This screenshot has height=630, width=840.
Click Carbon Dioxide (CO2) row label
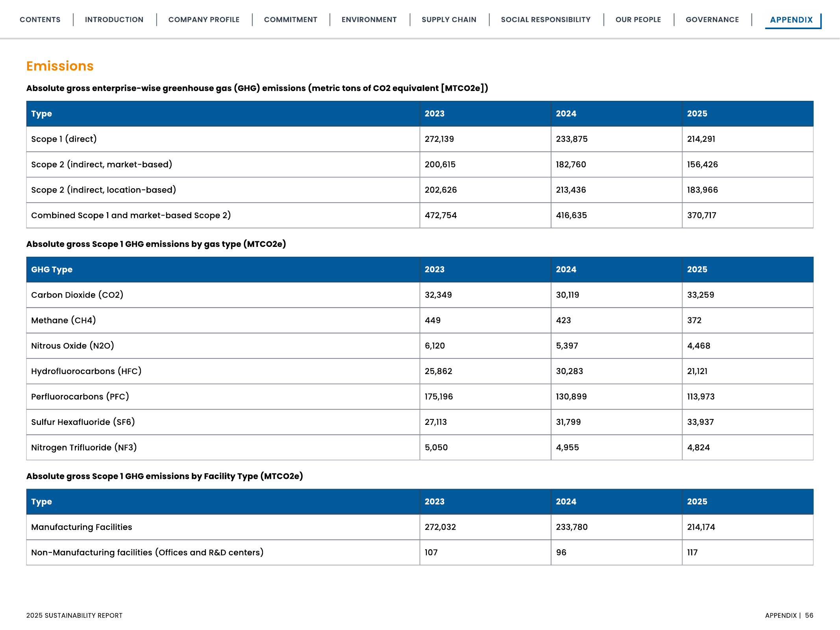[x=77, y=295]
